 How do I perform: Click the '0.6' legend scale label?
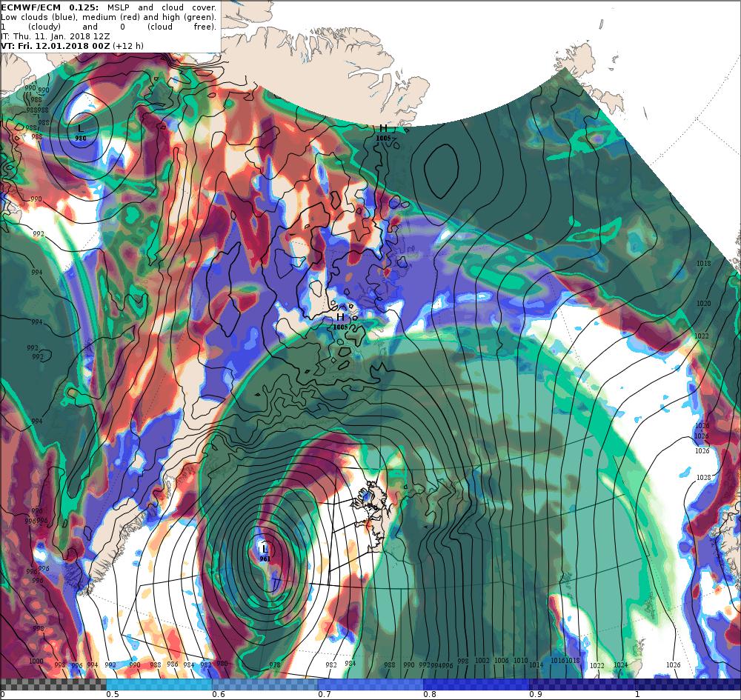click(219, 694)
